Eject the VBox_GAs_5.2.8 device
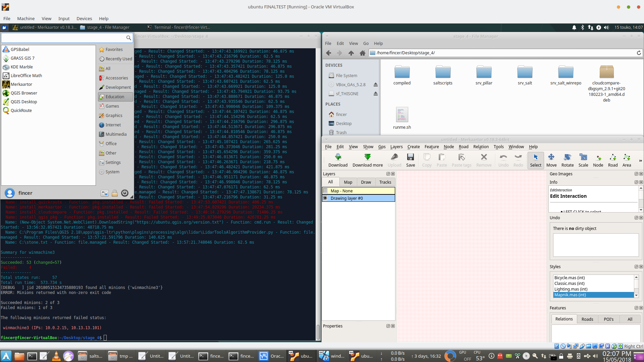Image resolution: width=644 pixels, height=362 pixels. point(375,85)
